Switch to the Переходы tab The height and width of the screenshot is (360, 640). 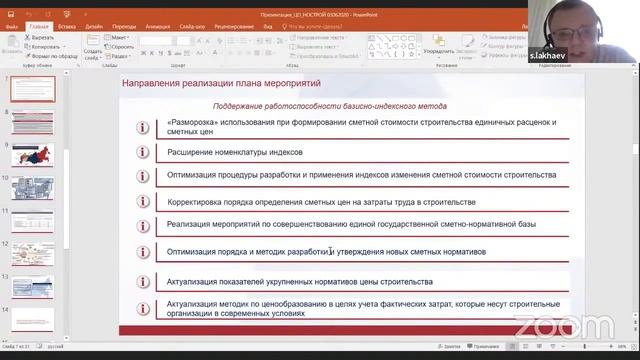(x=124, y=27)
